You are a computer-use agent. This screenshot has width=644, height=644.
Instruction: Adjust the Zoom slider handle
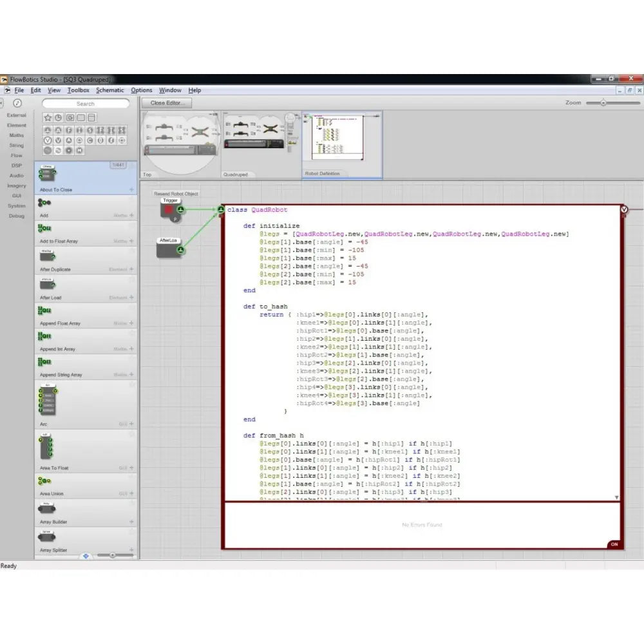click(x=603, y=103)
